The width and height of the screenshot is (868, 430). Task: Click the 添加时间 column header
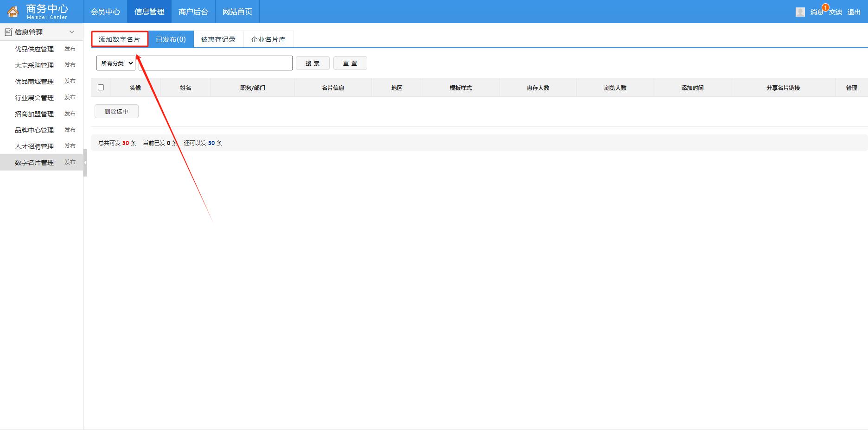click(x=692, y=88)
